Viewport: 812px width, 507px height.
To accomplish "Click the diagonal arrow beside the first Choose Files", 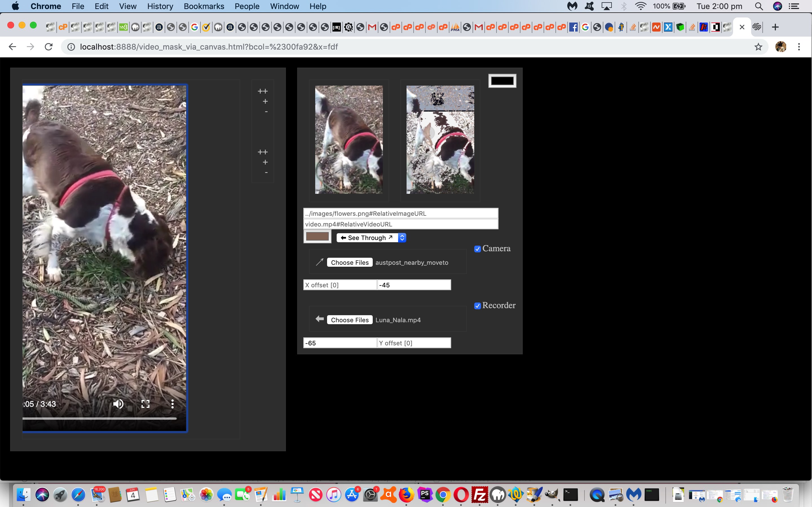I will [319, 262].
